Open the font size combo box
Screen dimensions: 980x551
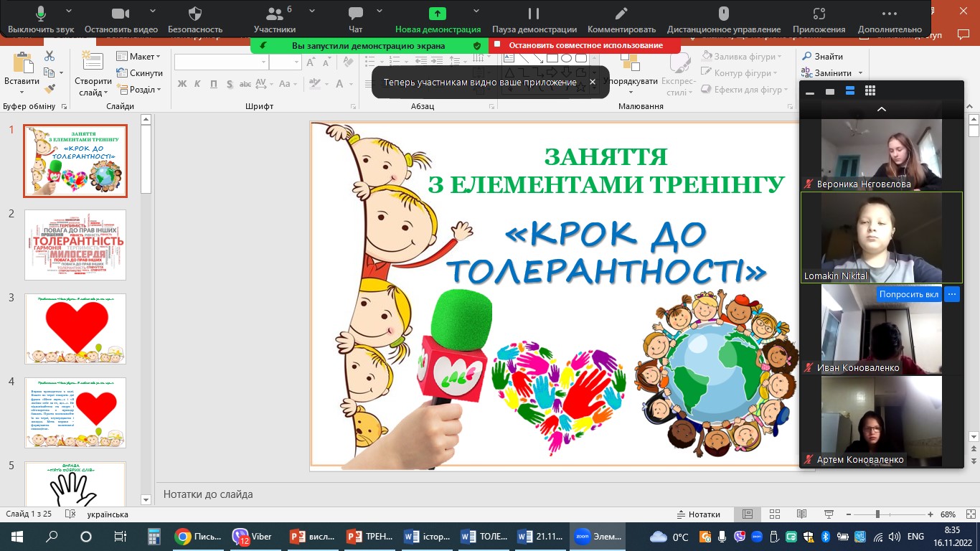pos(286,62)
